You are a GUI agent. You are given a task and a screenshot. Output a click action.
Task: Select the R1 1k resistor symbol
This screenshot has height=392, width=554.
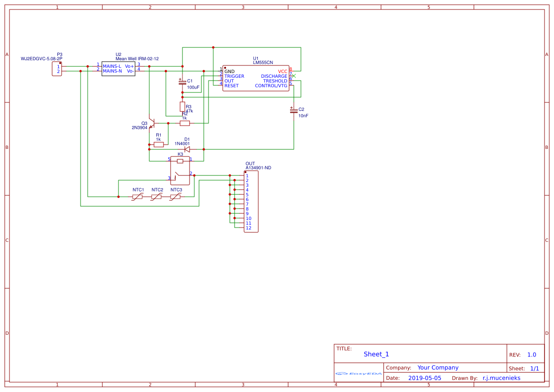click(159, 144)
